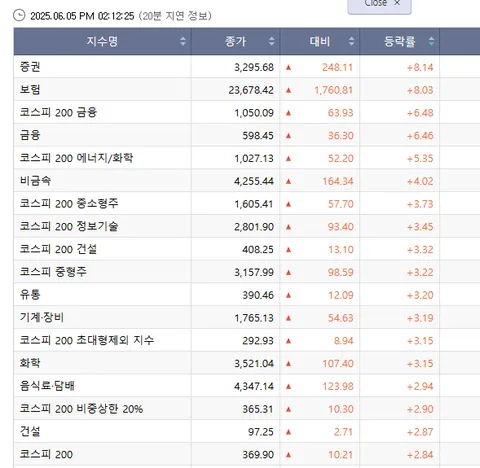Click the closing price 23,678.42
The image size is (480, 468).
pos(251,90)
